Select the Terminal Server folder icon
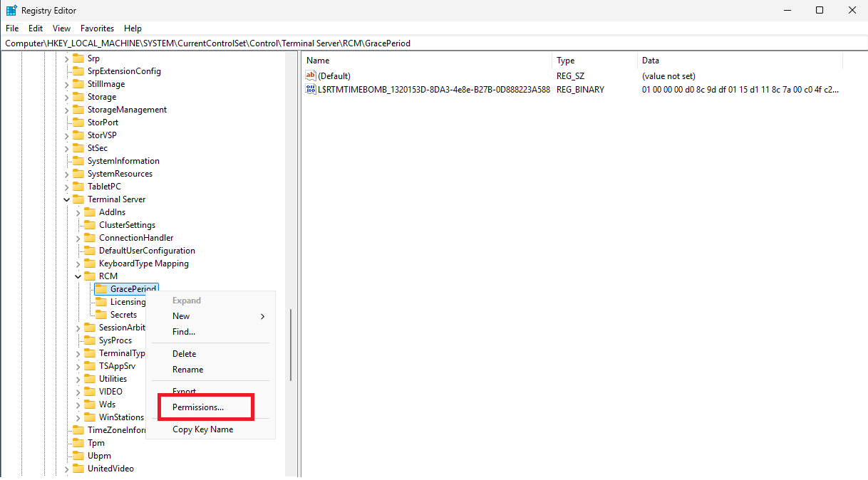The height and width of the screenshot is (480, 868). [x=78, y=199]
